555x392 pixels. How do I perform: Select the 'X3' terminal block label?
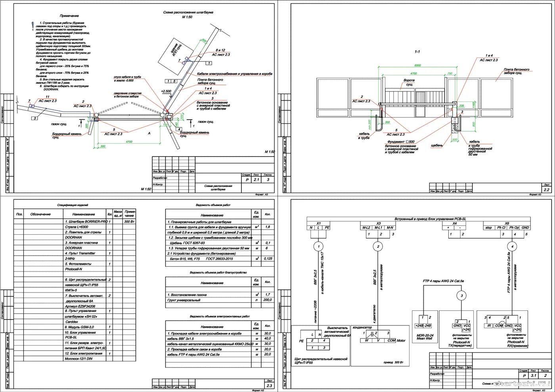379,224
